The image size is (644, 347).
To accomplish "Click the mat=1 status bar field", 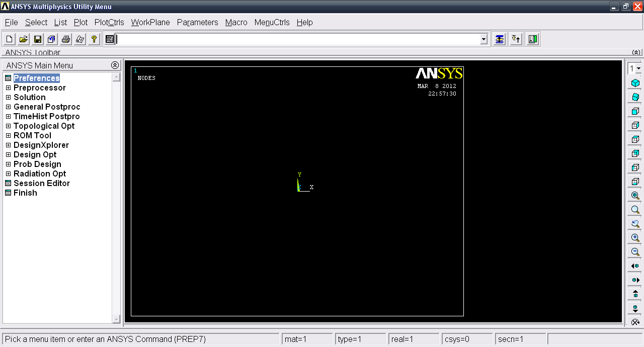I will point(307,339).
